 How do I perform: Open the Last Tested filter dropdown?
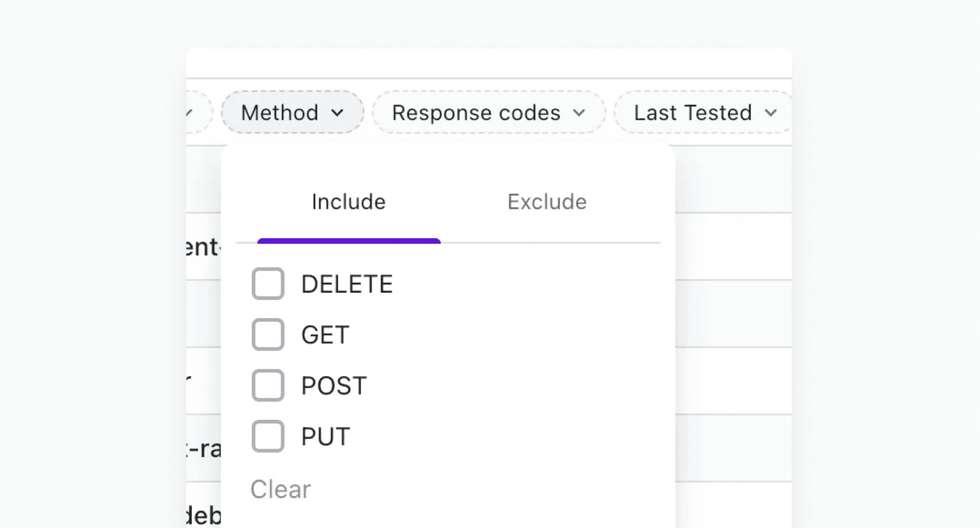tap(703, 112)
